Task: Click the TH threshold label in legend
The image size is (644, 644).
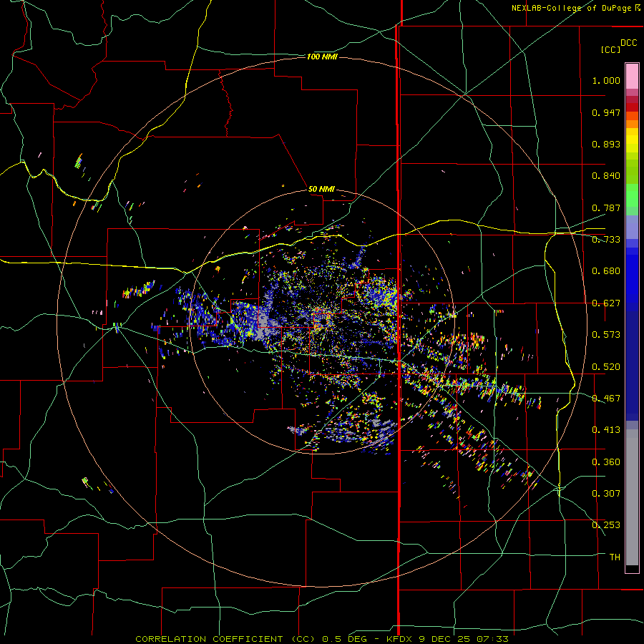Action: [615, 557]
